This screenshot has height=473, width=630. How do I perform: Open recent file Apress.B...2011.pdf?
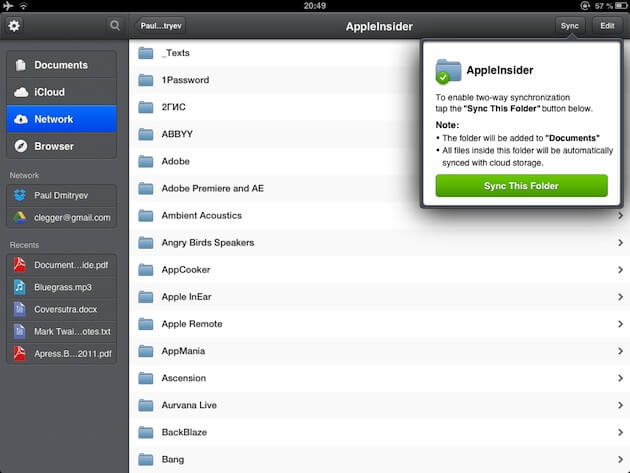click(x=61, y=353)
